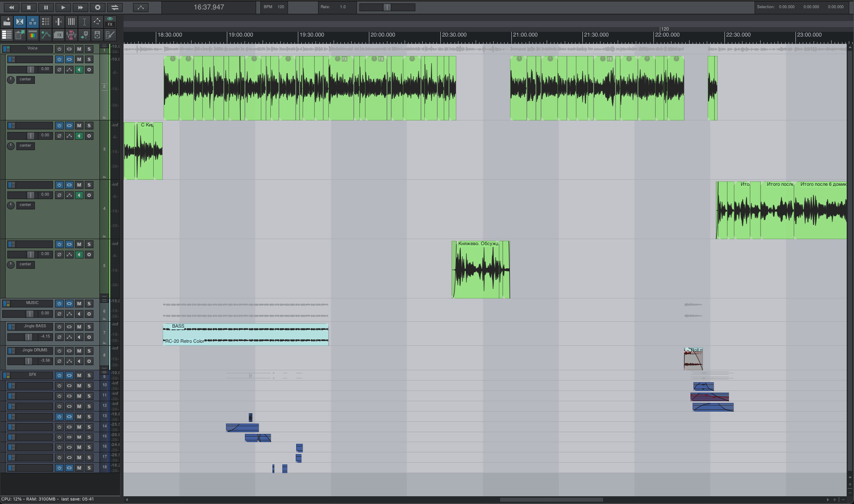Toggle the grid dots toolbar icon
854x504 pixels.
[46, 22]
